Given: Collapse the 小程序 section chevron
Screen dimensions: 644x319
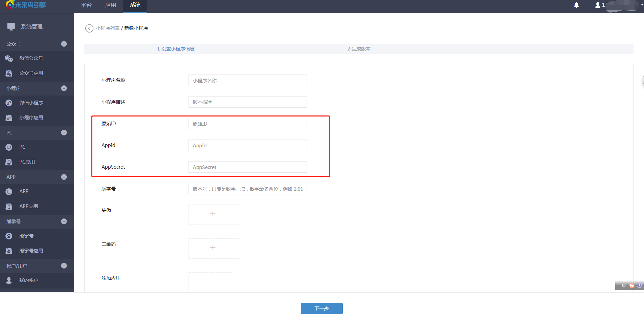Looking at the screenshot, I should (x=64, y=88).
